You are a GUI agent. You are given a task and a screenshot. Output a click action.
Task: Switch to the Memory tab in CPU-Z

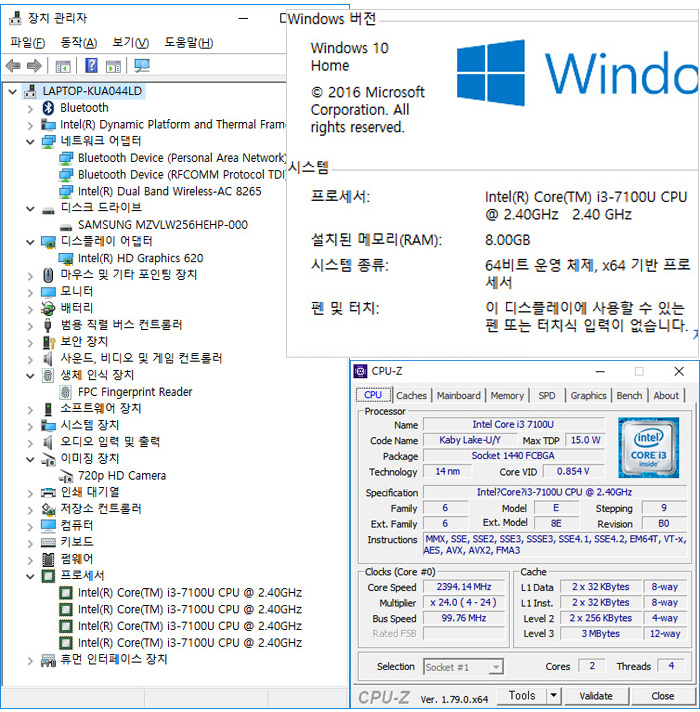tap(507, 396)
